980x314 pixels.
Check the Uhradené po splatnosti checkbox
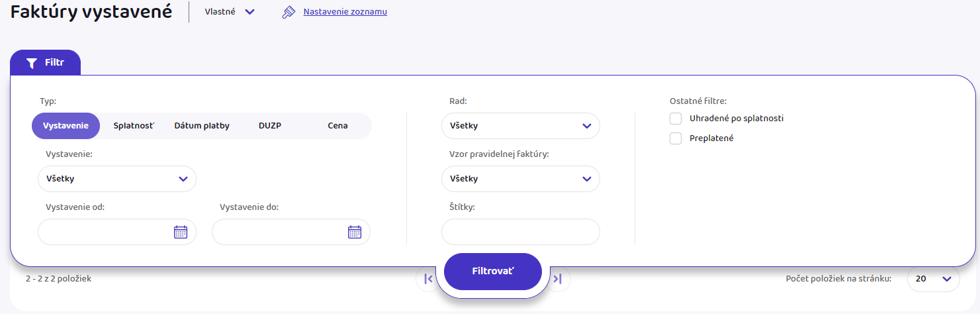676,119
